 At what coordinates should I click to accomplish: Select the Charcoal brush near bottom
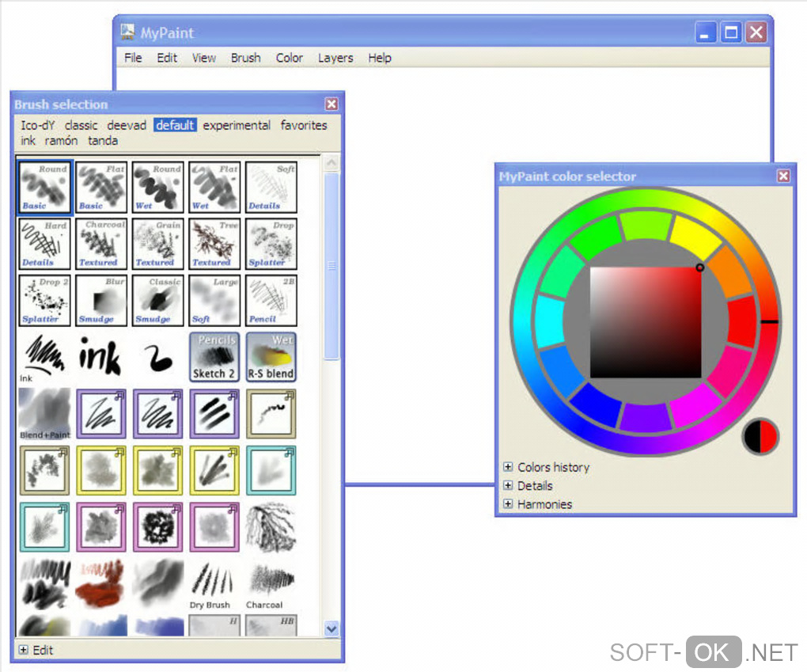tap(271, 584)
